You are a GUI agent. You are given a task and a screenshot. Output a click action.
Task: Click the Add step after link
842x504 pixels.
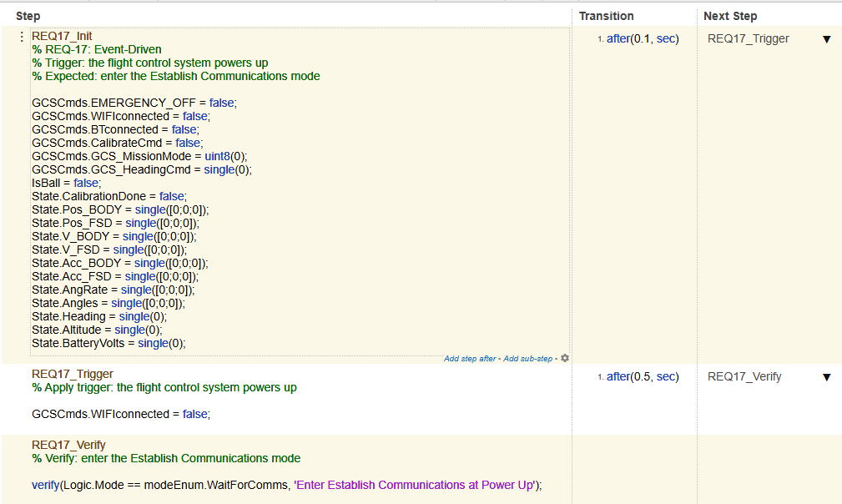470,359
